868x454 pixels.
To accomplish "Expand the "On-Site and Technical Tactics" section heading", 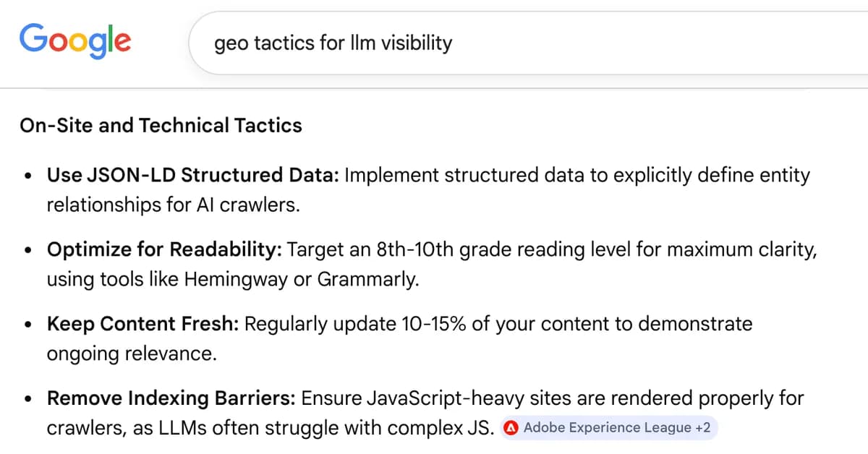I will [161, 125].
